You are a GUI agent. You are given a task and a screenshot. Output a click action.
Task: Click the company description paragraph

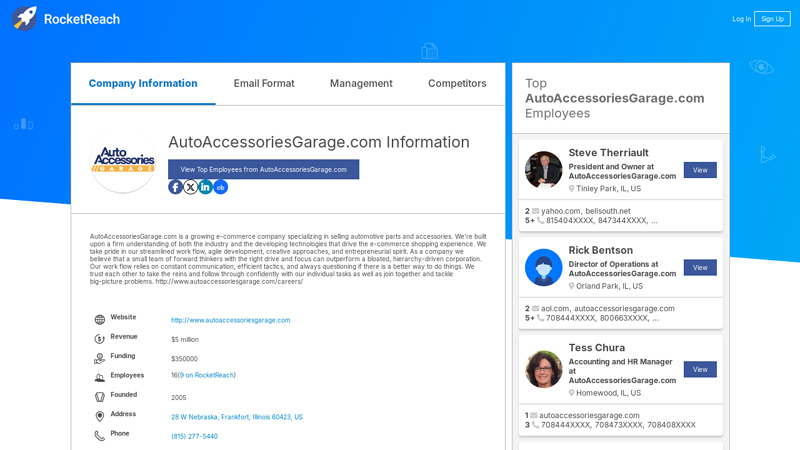click(x=288, y=259)
